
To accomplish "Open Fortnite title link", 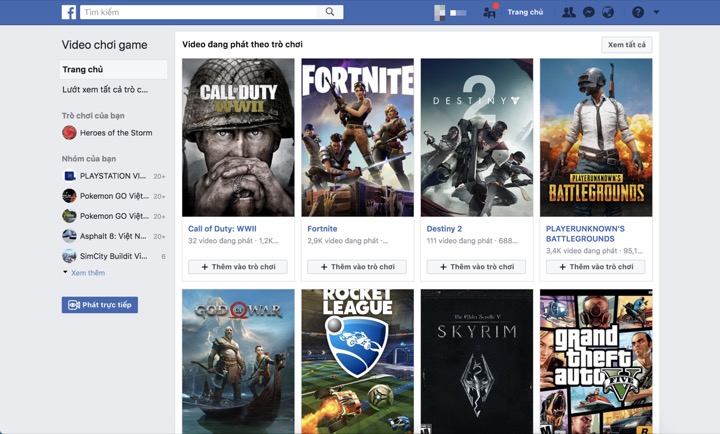I will 322,229.
